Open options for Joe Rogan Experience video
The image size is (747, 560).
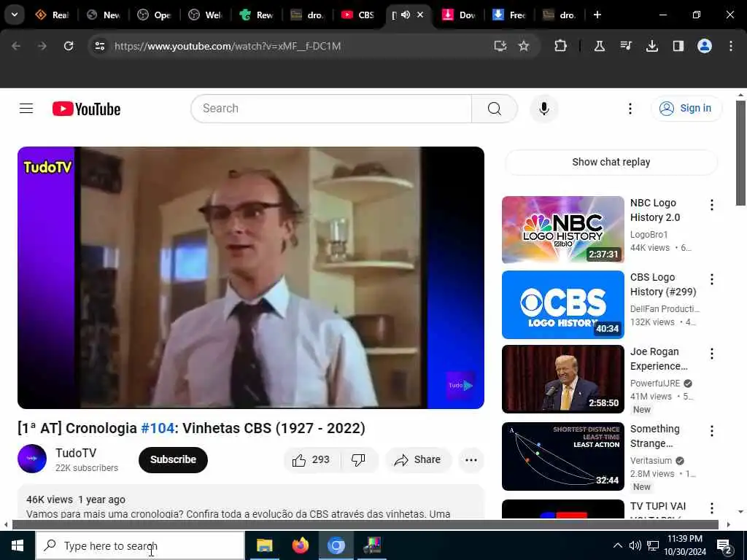(712, 354)
